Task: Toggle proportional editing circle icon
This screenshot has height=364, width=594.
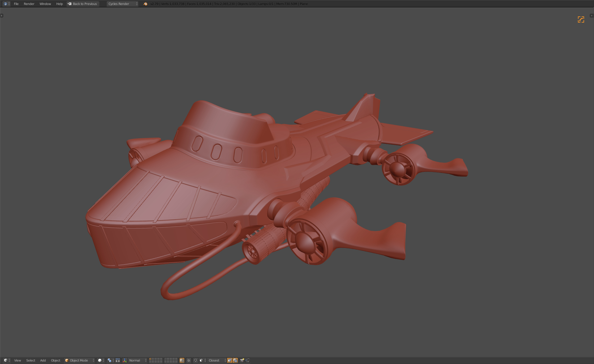Action: (x=188, y=360)
